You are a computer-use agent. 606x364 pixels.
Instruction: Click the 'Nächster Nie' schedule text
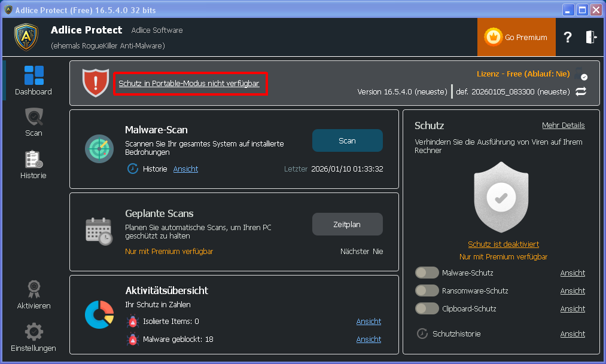tap(362, 251)
